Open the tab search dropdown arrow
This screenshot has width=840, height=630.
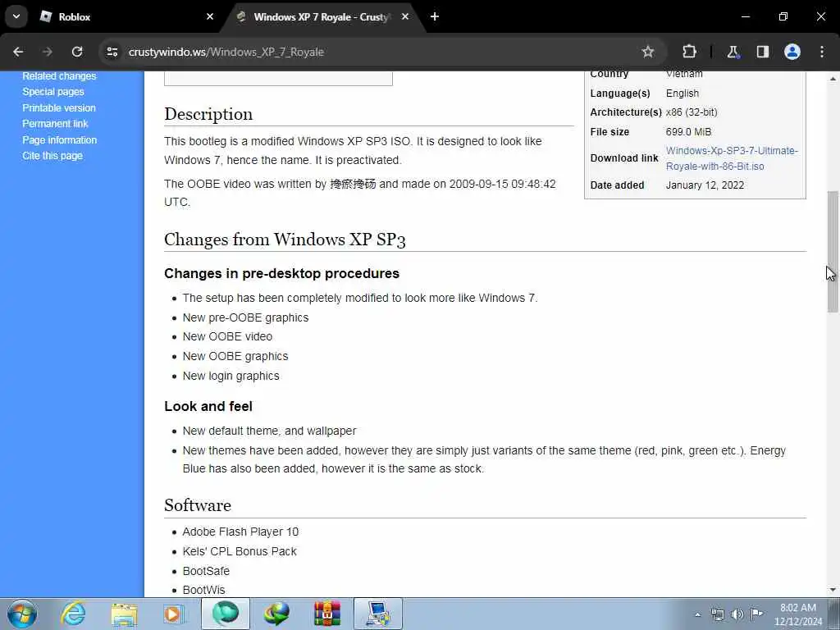pos(16,16)
